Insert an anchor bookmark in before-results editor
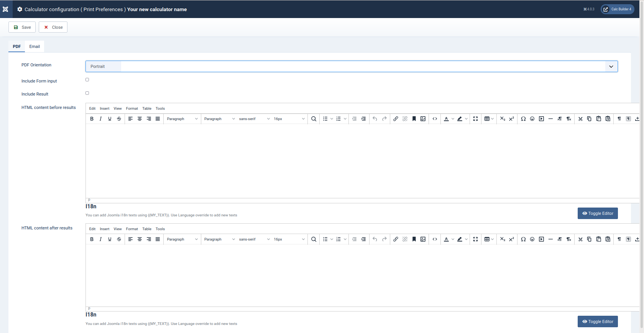 tap(414, 119)
